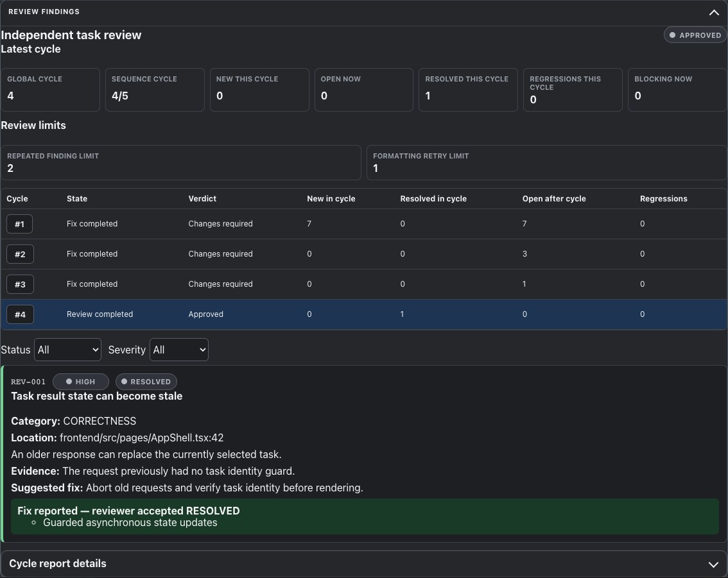Click the Cycle column header

coord(17,198)
